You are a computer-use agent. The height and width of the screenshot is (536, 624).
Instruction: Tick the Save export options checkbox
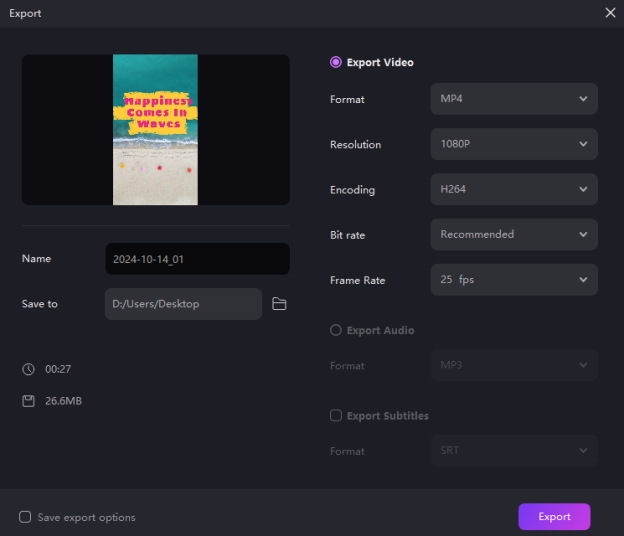coord(25,517)
